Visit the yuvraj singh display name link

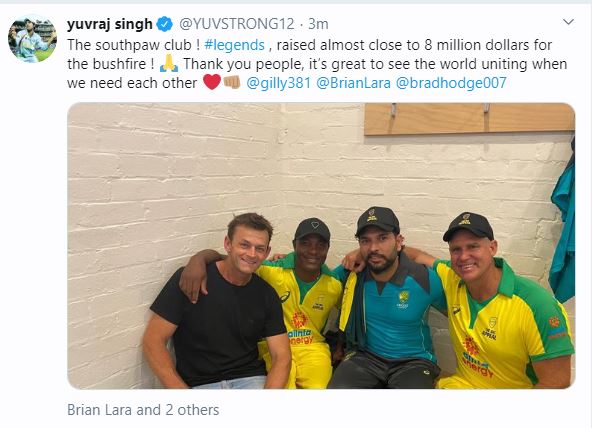[x=110, y=24]
